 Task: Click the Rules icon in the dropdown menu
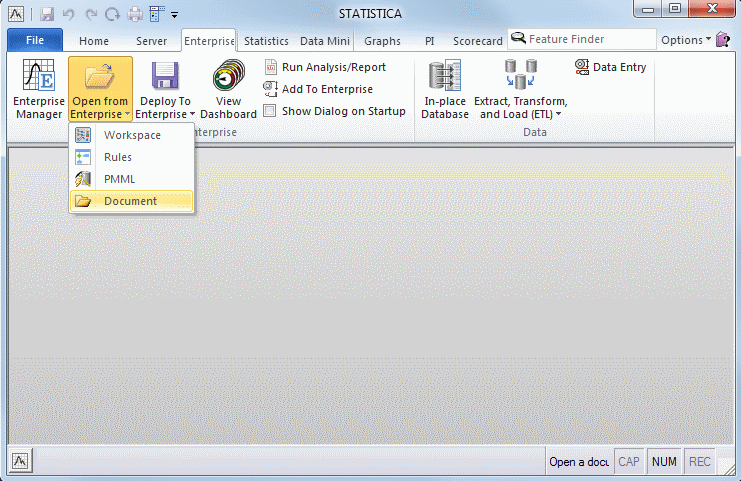[x=83, y=157]
